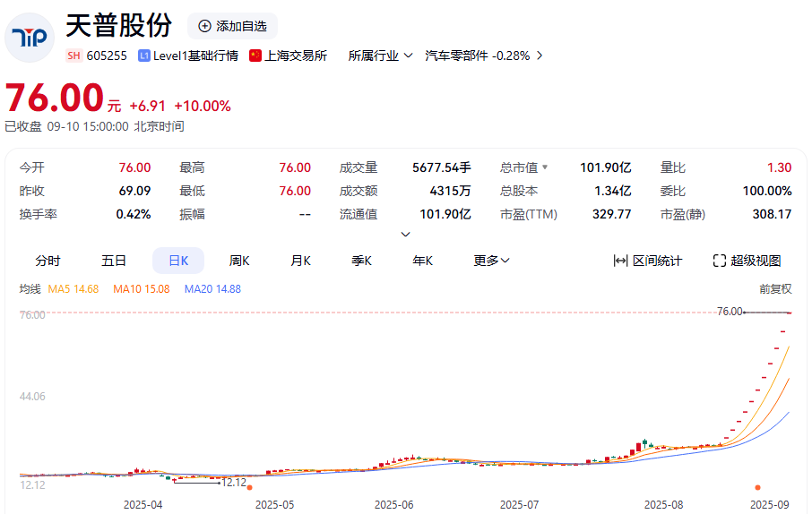Click the stock name 天普股份
812x514 pixels.
tap(119, 25)
